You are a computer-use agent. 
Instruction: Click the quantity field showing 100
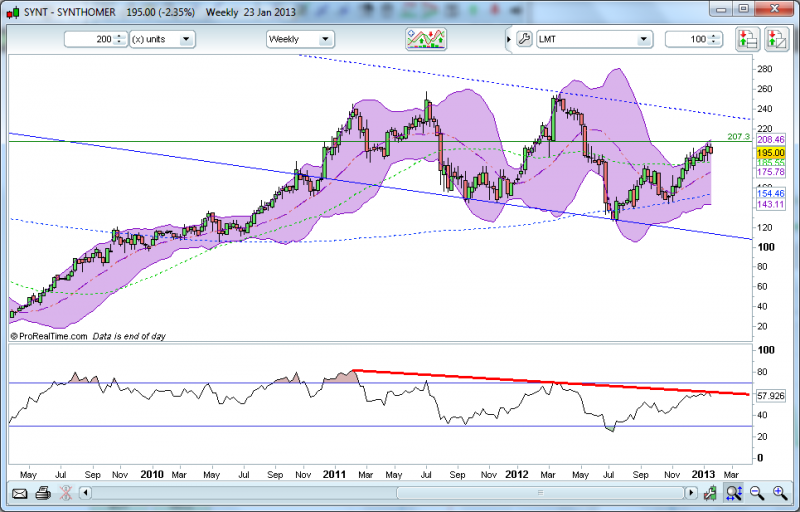coord(685,39)
